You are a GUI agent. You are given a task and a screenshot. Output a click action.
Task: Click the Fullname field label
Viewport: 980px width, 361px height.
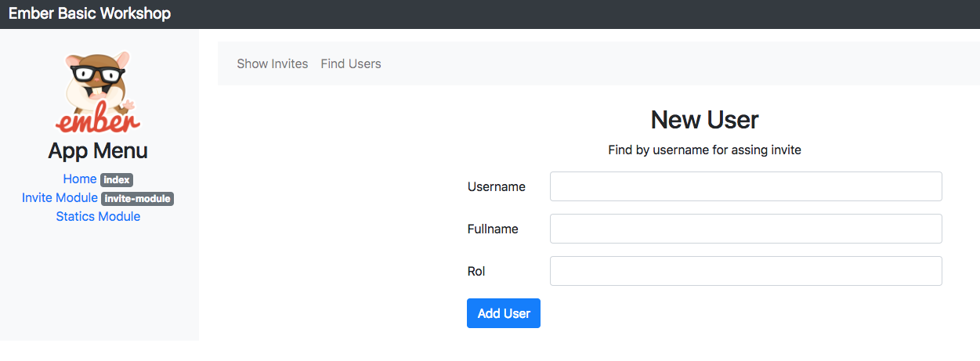tap(493, 229)
